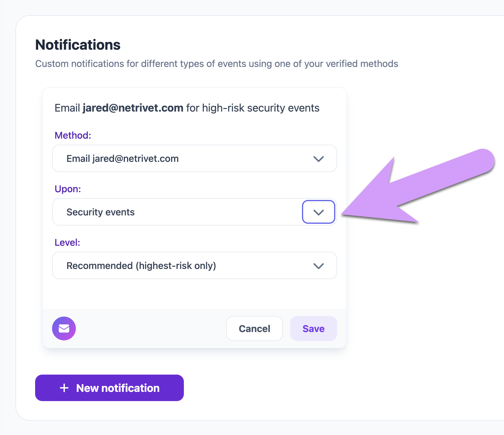The width and height of the screenshot is (504, 435).
Task: Expand the Level dropdown chevron
Action: (x=318, y=266)
